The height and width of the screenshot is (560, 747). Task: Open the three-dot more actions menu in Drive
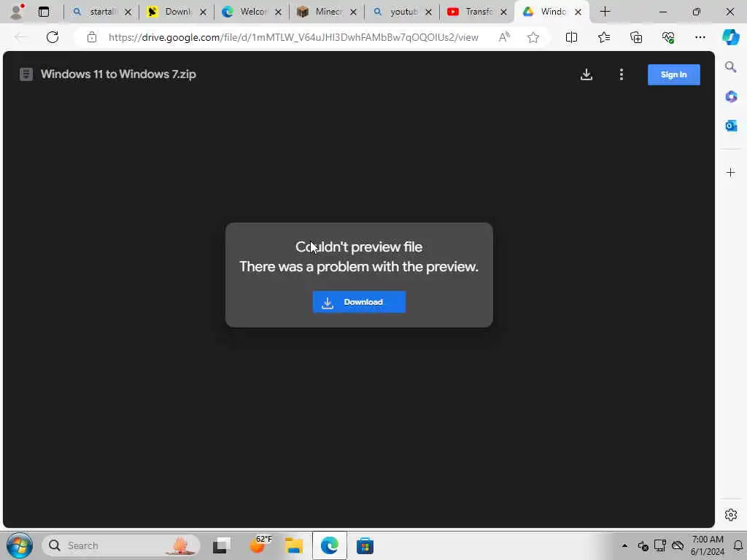[x=622, y=74]
